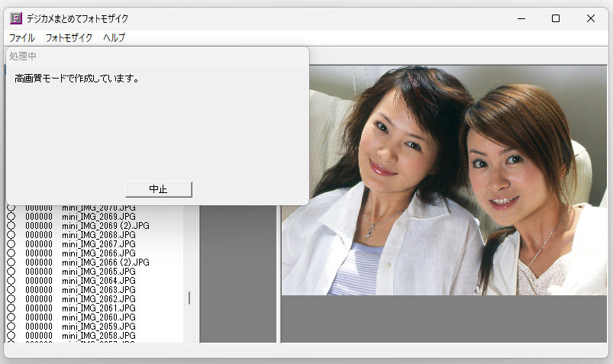Click file name mini_IMG_2069 (2).JPG
This screenshot has width=613, height=364.
[x=105, y=226]
